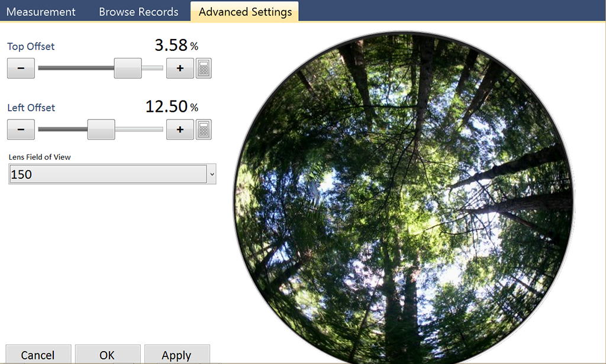Apply the offset settings

[177, 355]
